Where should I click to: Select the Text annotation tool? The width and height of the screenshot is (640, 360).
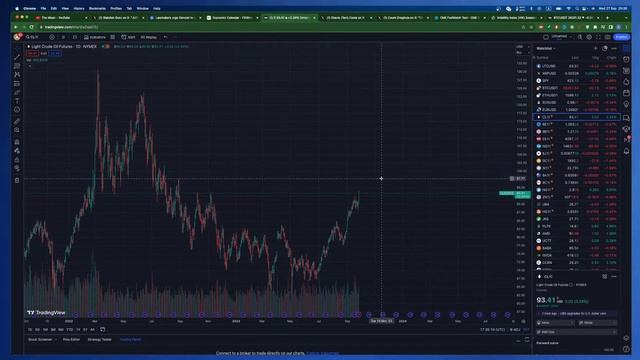coord(17,101)
